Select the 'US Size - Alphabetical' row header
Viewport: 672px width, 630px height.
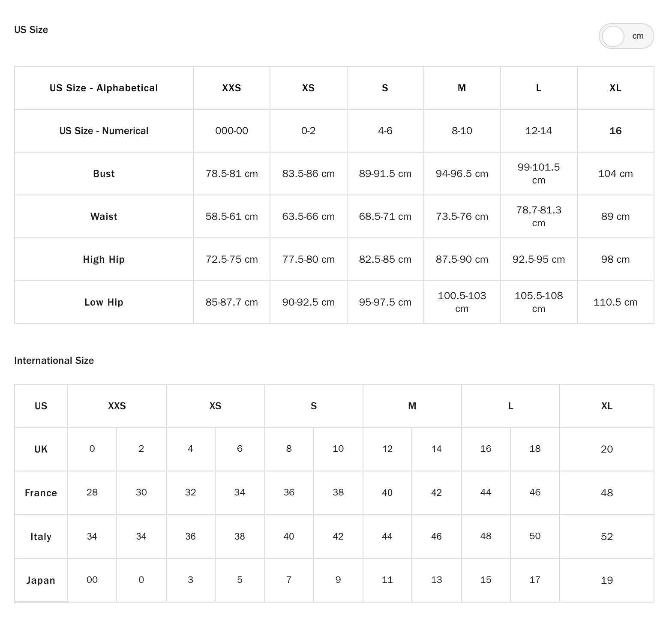[x=104, y=88]
